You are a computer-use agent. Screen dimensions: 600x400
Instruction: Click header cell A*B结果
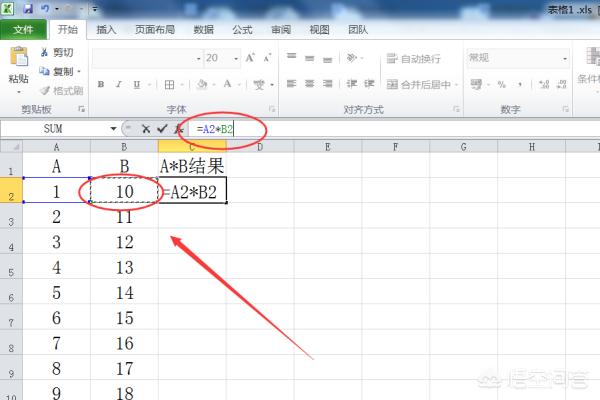click(192, 165)
